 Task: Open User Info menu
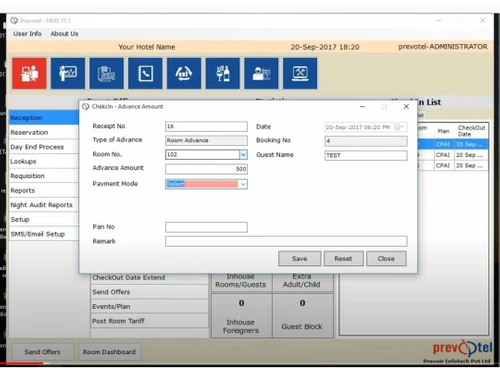coord(27,34)
